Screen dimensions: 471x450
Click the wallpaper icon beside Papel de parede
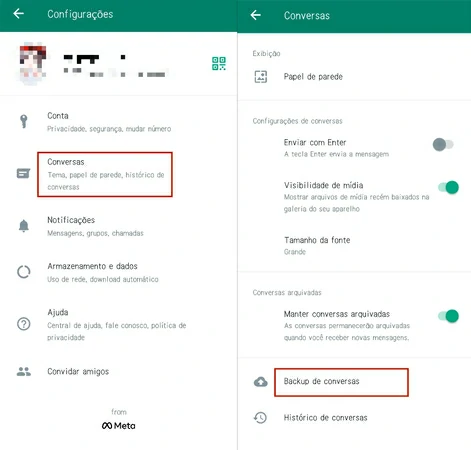[x=261, y=77]
